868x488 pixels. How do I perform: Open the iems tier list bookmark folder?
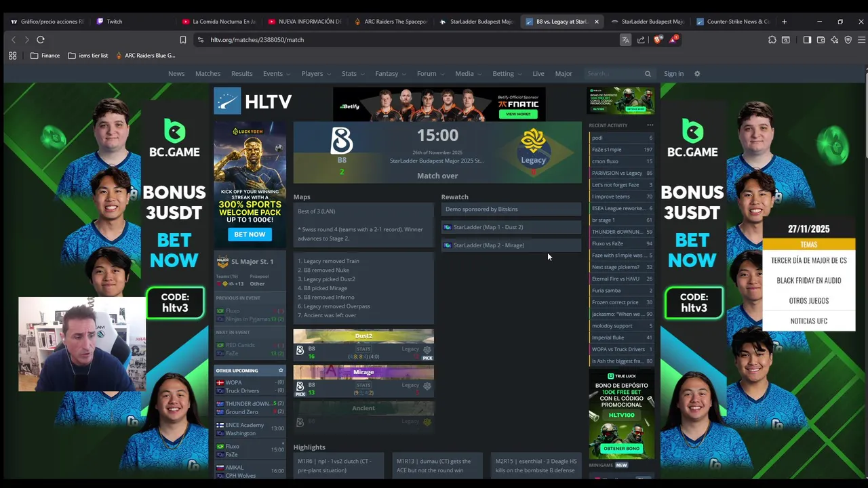point(88,56)
